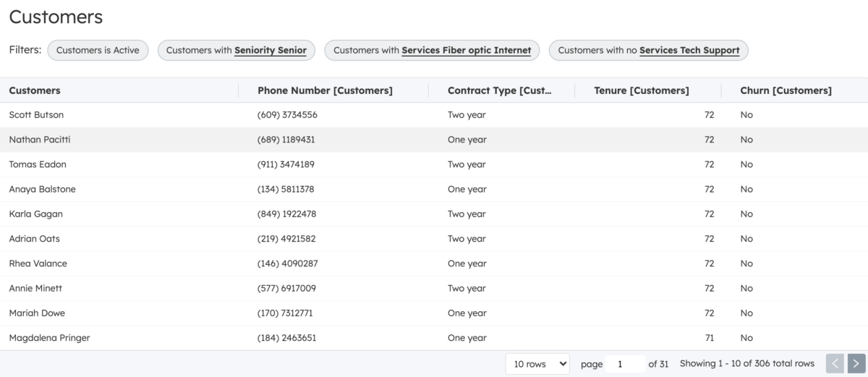Click tenure value 71 for Magdalena Pringer
The image size is (868, 377).
[709, 337]
